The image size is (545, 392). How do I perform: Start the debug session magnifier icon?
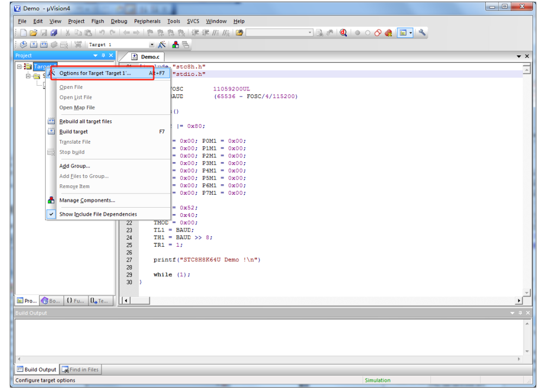344,33
